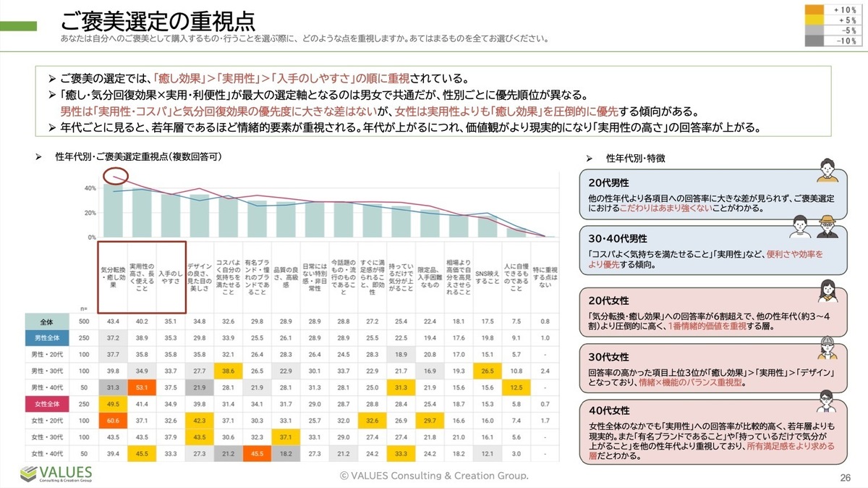868x488 pixels.
Task: Click the page number 26
Action: pyautogui.click(x=844, y=477)
